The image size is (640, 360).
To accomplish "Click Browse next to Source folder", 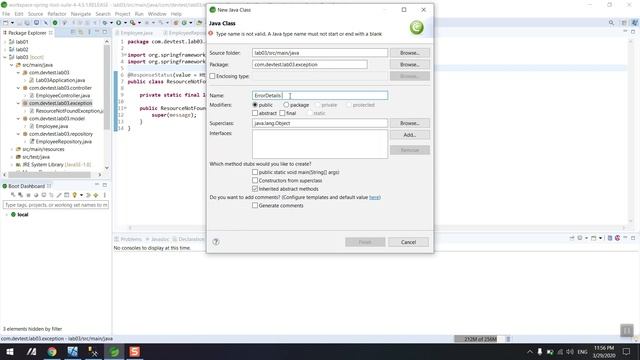I will (409, 53).
